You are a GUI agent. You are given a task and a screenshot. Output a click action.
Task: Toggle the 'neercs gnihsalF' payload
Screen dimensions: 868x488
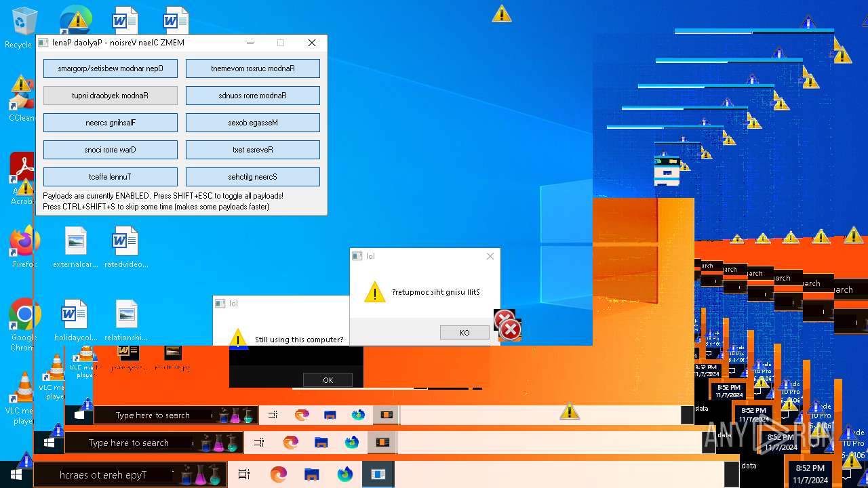111,123
